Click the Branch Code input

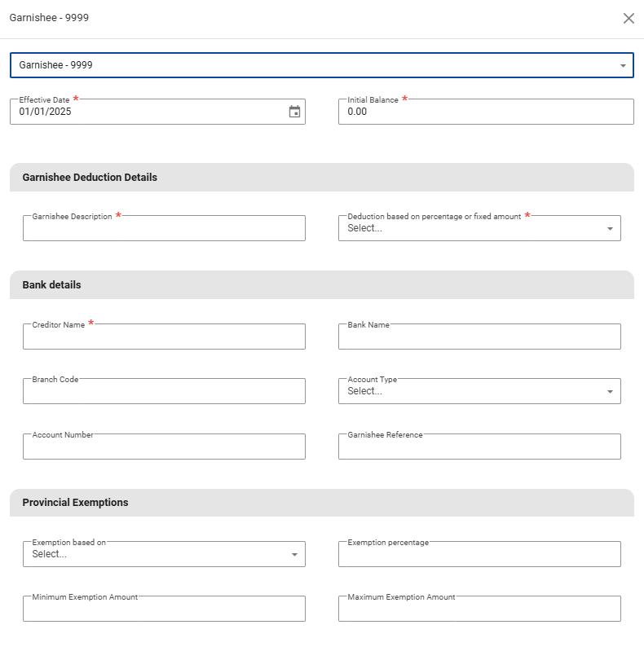pyautogui.click(x=164, y=392)
